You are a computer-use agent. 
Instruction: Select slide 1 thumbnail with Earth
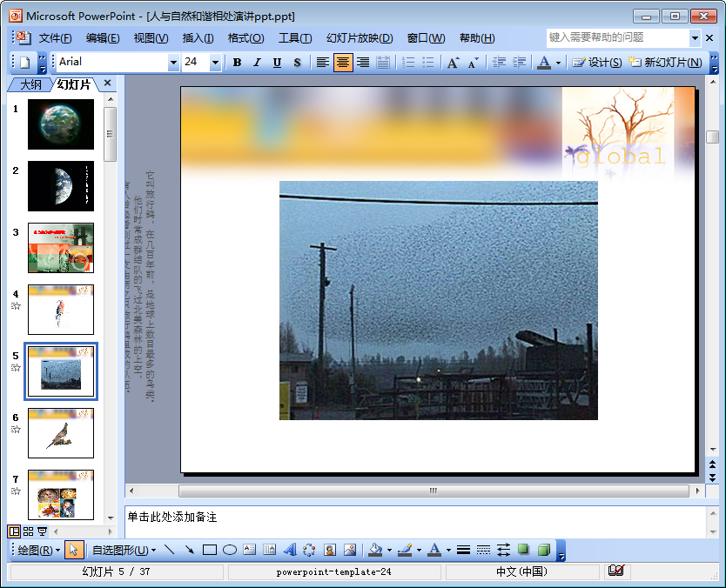click(x=61, y=124)
